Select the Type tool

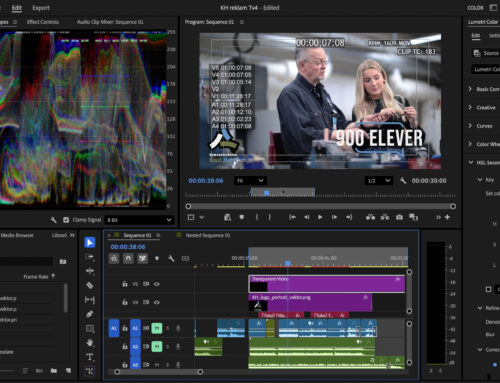tap(90, 357)
